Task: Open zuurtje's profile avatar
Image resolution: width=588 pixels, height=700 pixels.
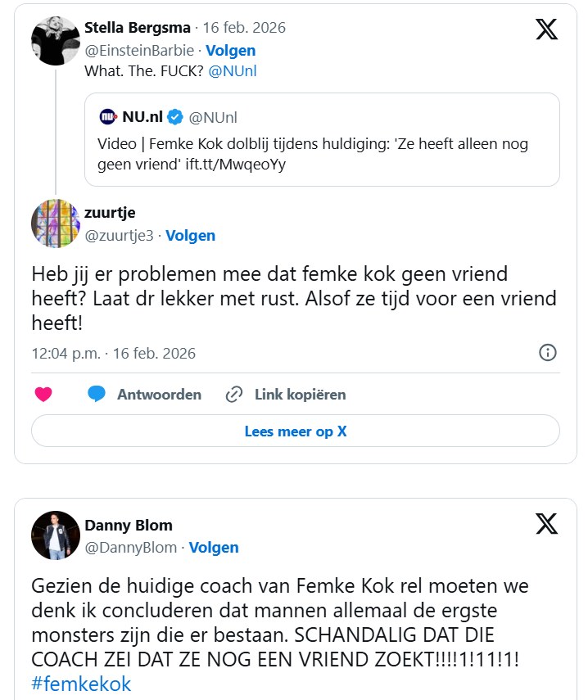Action: 55,223
